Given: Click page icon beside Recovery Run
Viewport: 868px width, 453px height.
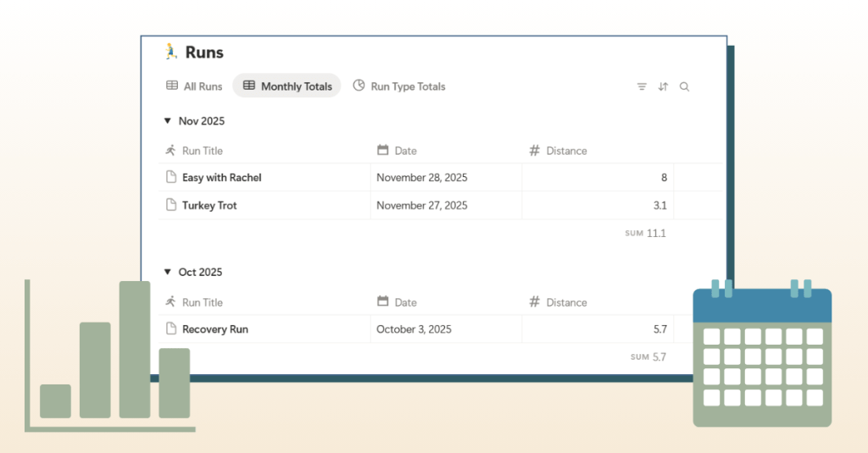Looking at the screenshot, I should (x=170, y=329).
